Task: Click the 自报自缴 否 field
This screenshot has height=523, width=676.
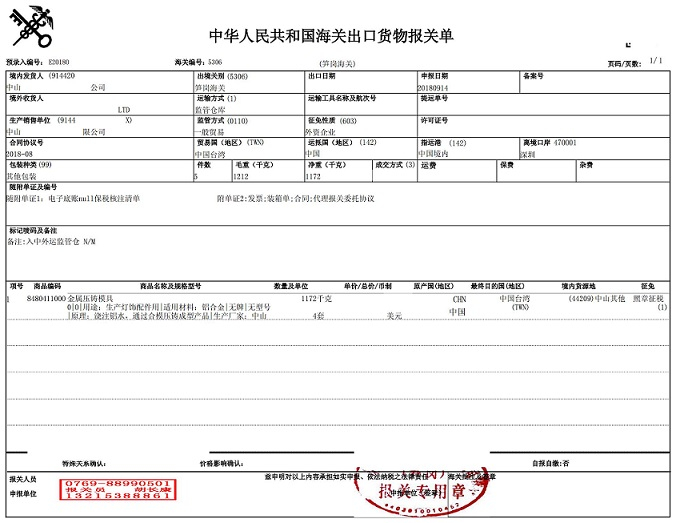Action: pyautogui.click(x=551, y=464)
